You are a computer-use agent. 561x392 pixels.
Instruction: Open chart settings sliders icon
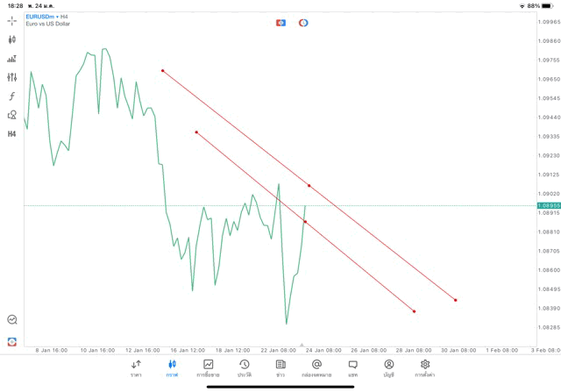tap(11, 77)
